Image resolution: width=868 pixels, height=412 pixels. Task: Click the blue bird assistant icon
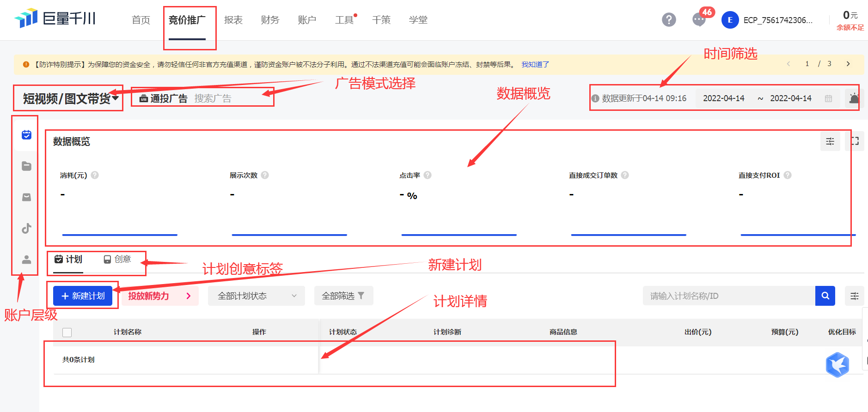click(x=837, y=365)
